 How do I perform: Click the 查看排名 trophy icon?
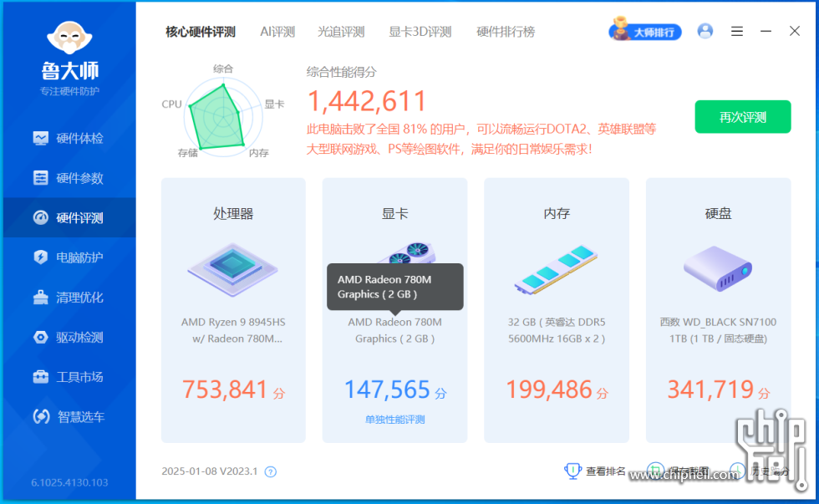(x=572, y=471)
